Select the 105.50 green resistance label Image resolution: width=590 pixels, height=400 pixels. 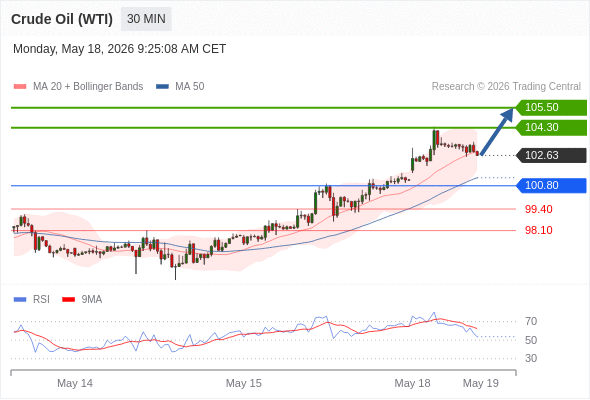pos(551,108)
